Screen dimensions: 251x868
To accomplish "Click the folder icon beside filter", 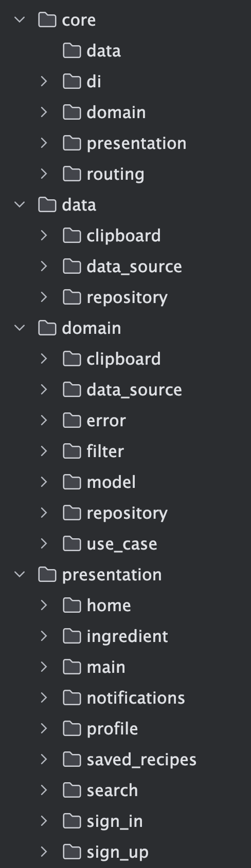I will click(x=72, y=451).
